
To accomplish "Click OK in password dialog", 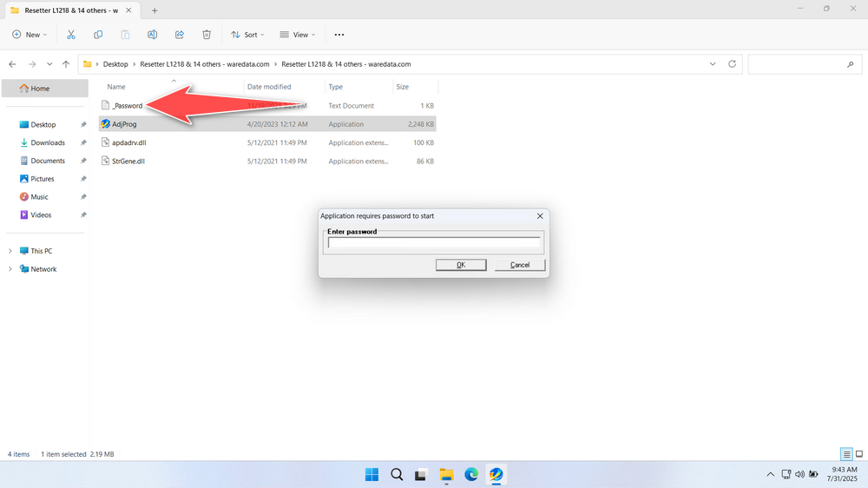I will coord(461,265).
